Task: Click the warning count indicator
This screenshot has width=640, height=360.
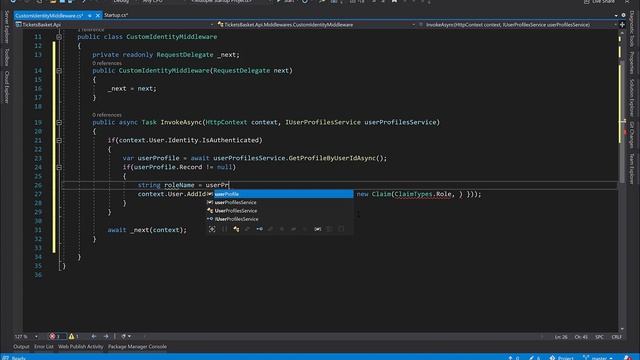Action: click(74, 336)
